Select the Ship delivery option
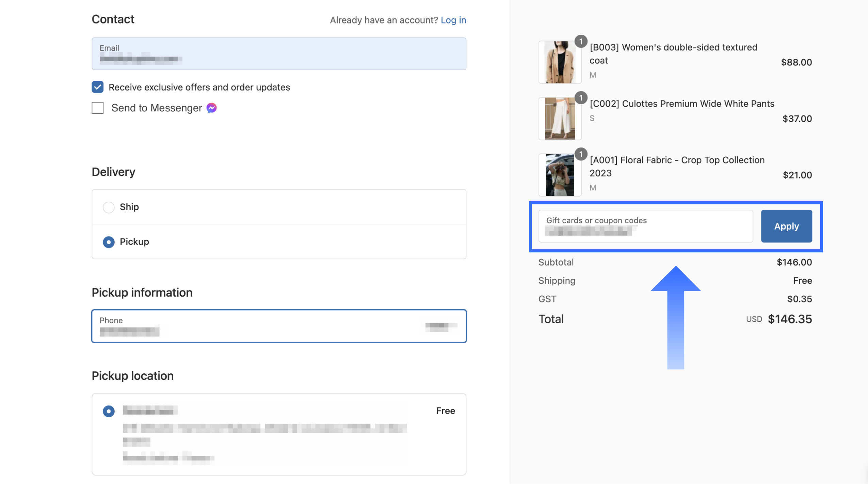 [x=109, y=207]
